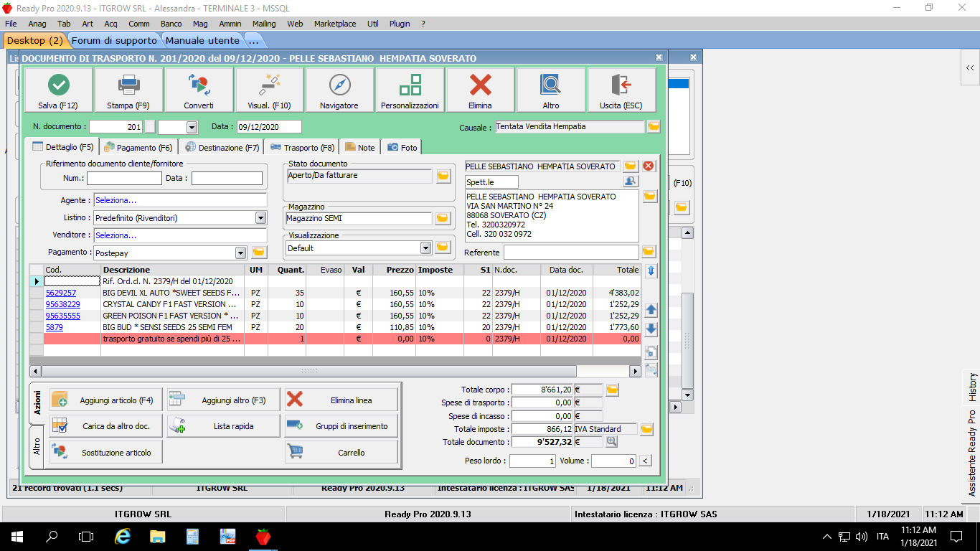Click Gruppi di inserimento button
The height and width of the screenshot is (551, 980).
(341, 426)
